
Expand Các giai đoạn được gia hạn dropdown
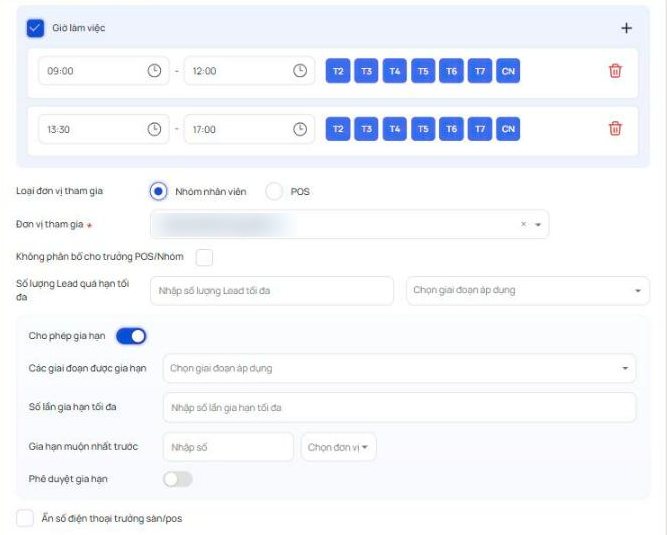pyautogui.click(x=399, y=368)
